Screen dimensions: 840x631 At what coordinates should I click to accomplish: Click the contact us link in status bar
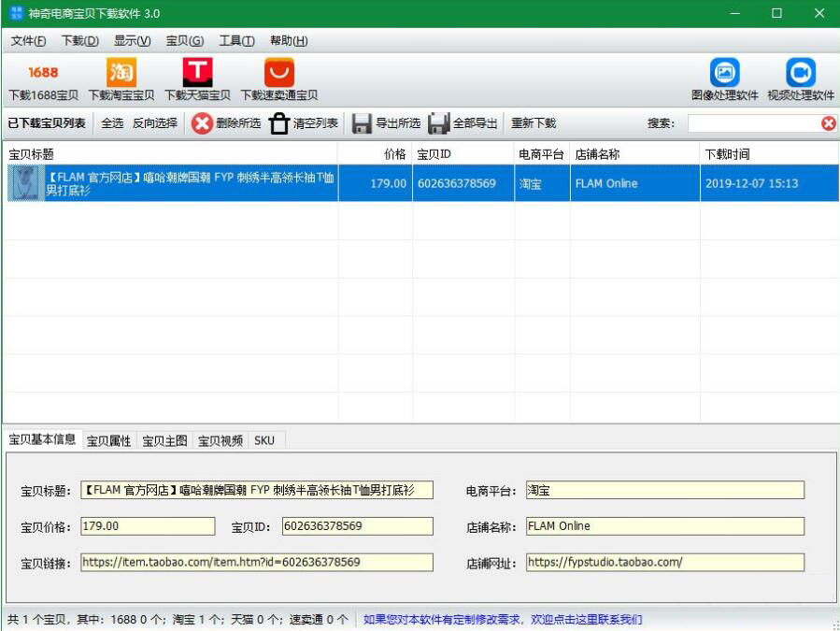[x=503, y=620]
